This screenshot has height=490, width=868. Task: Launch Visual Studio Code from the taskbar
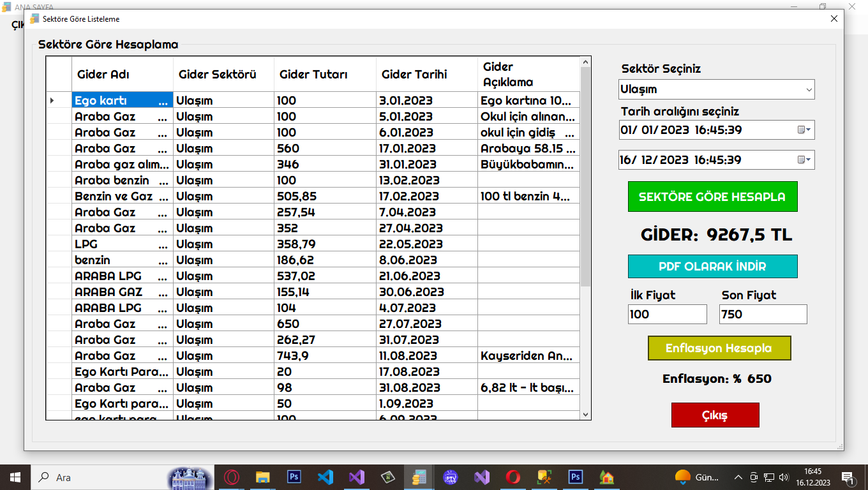click(325, 477)
